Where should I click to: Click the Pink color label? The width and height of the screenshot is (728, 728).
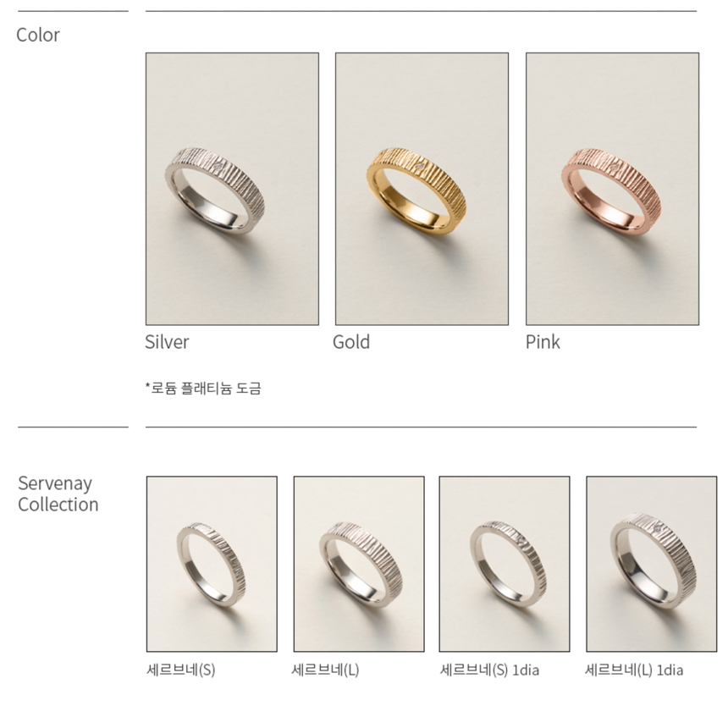click(x=543, y=342)
